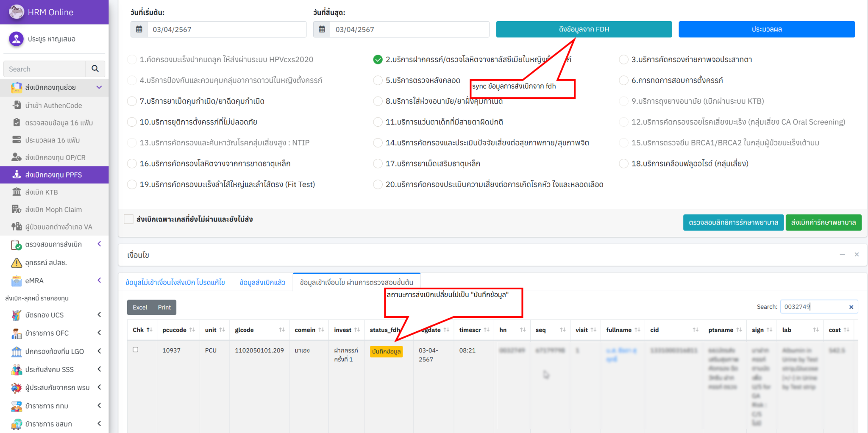
Task: Click the end date calendar icon
Action: [x=322, y=29]
